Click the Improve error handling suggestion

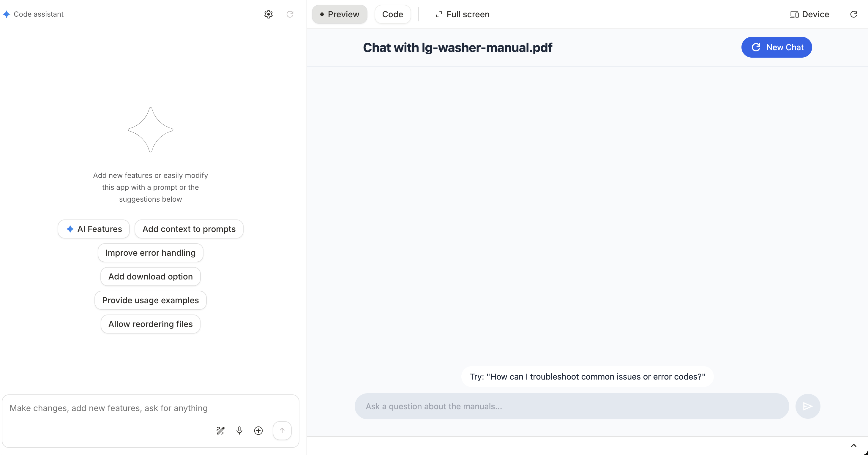pos(150,252)
